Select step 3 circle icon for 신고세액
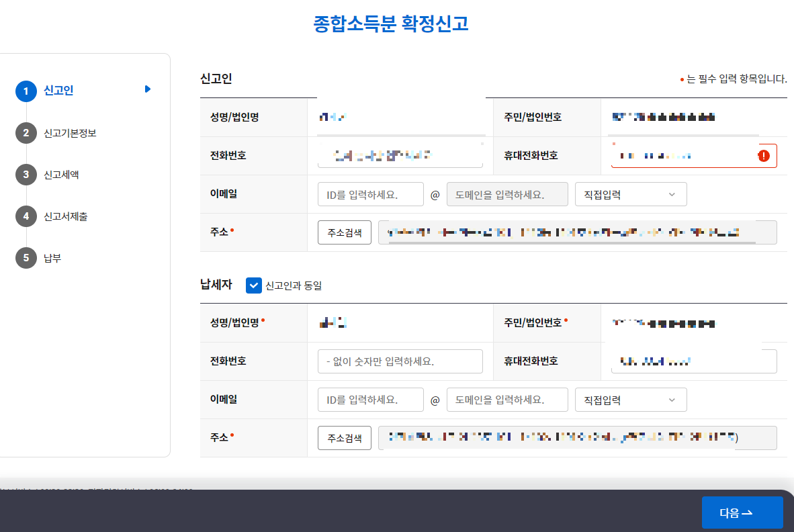794x532 pixels. point(26,175)
